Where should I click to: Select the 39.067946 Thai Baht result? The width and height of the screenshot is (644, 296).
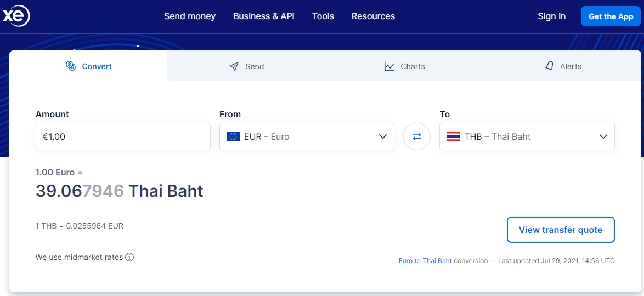click(120, 191)
